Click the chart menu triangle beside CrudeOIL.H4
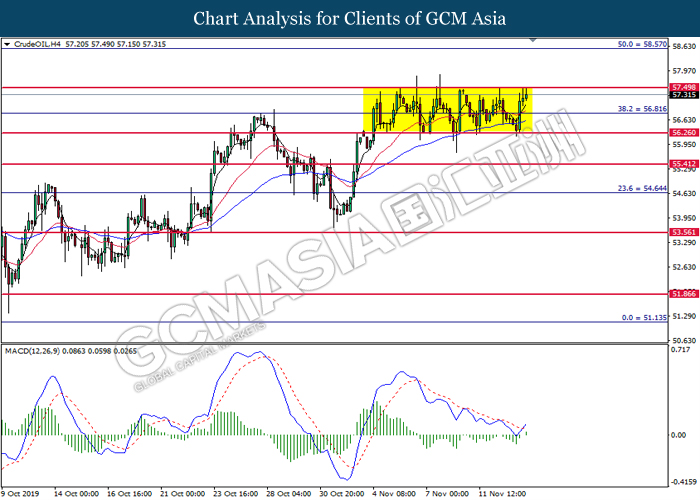The height and width of the screenshot is (500, 700). (x=7, y=44)
